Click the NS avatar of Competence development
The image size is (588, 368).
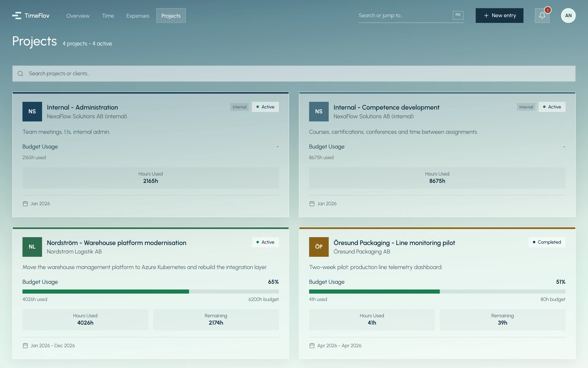(x=319, y=111)
